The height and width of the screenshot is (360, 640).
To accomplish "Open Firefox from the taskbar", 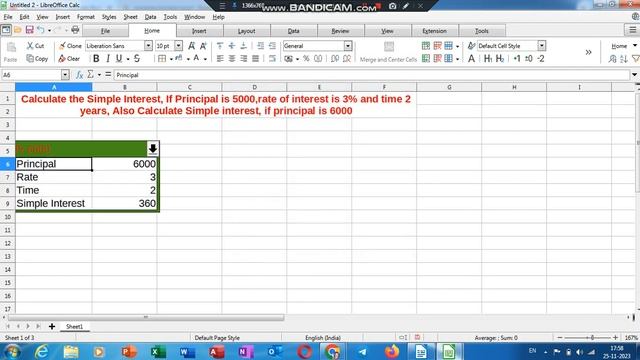I will pyautogui.click(x=392, y=351).
